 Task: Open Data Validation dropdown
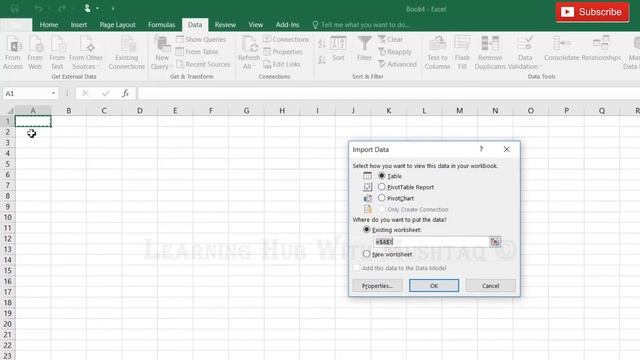pos(525,61)
